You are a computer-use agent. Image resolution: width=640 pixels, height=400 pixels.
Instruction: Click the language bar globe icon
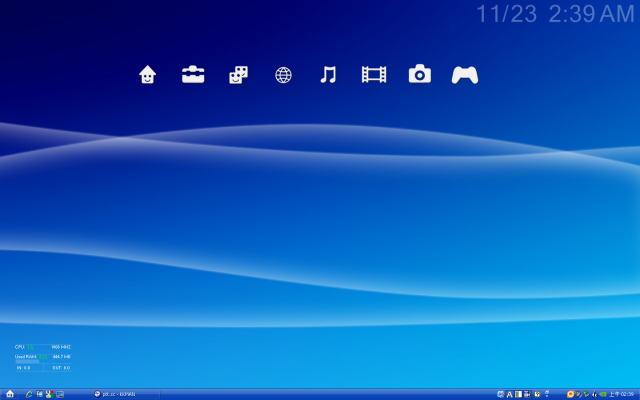[500, 394]
